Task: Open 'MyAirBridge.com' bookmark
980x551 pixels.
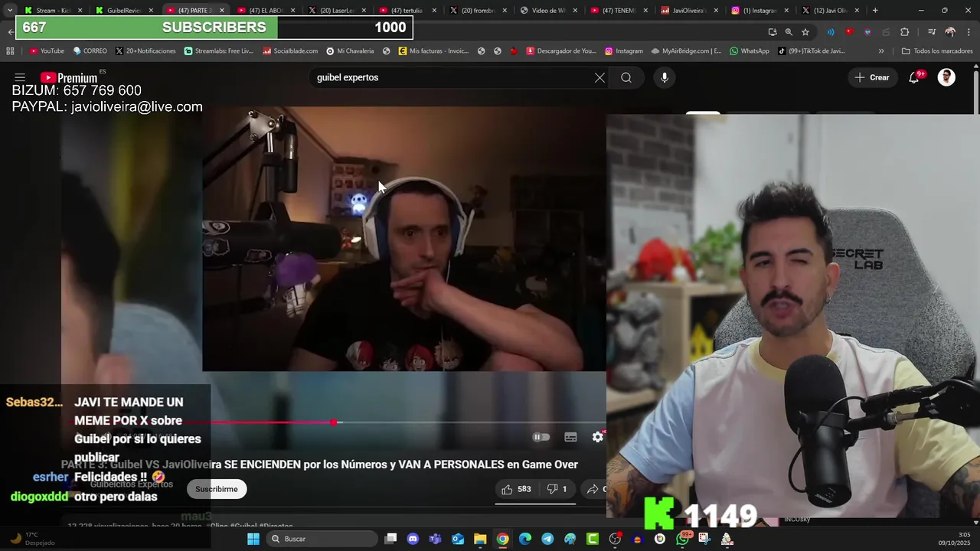Action: click(687, 51)
